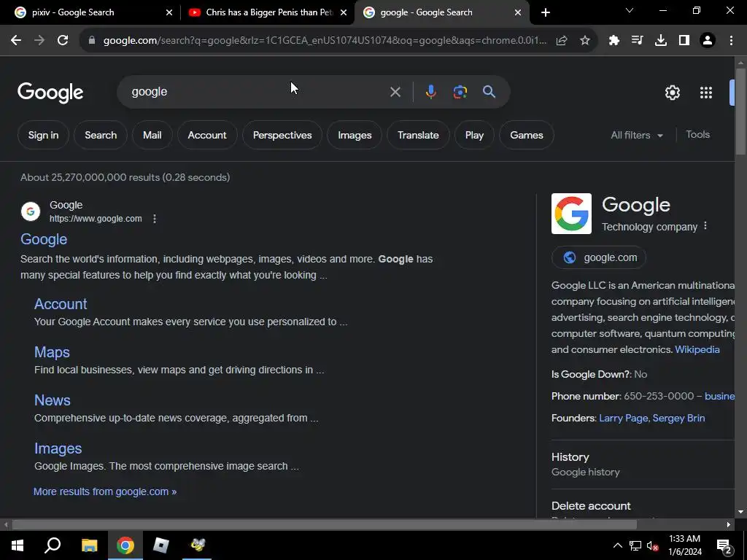Click the google.com button in knowledge panel
747x560 pixels.
[599, 257]
